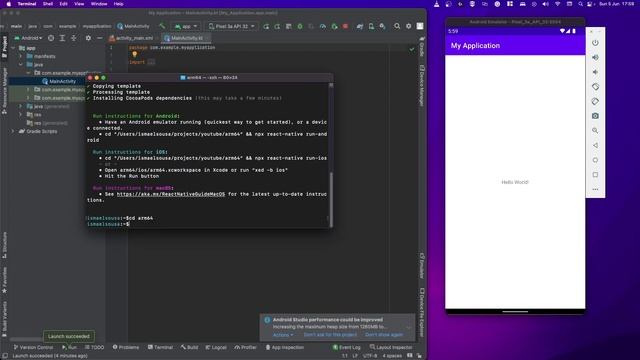Take an emulator screenshot with camera icon
Viewport: 640px width, 360px height.
click(595, 116)
